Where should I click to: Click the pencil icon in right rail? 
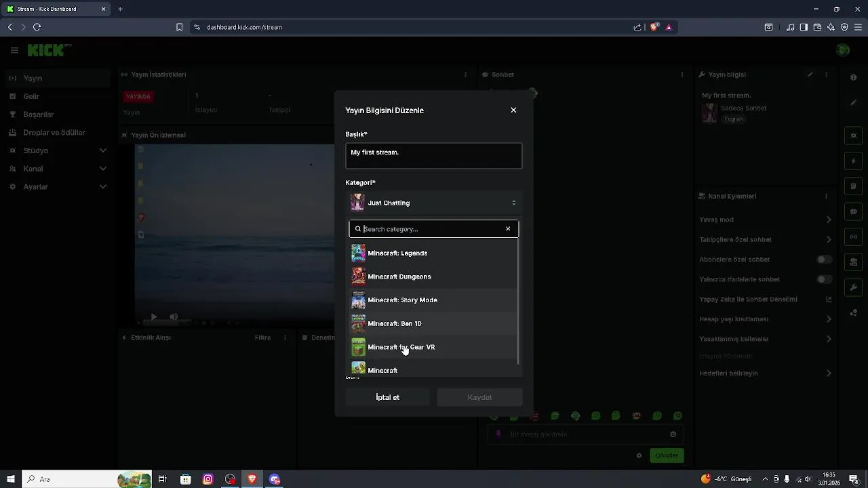tap(854, 102)
